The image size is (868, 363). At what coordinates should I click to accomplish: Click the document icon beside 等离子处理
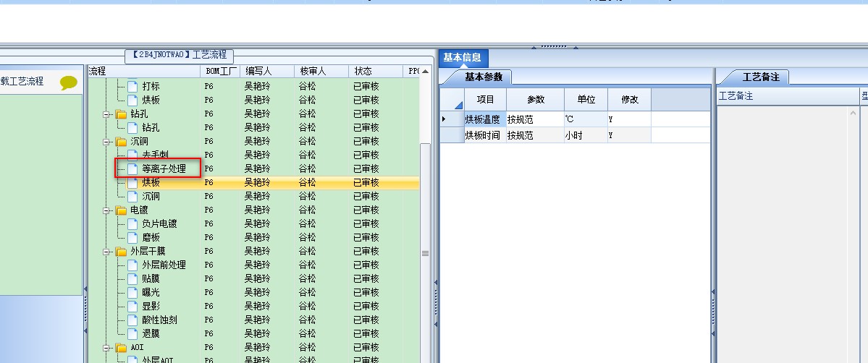coord(132,168)
